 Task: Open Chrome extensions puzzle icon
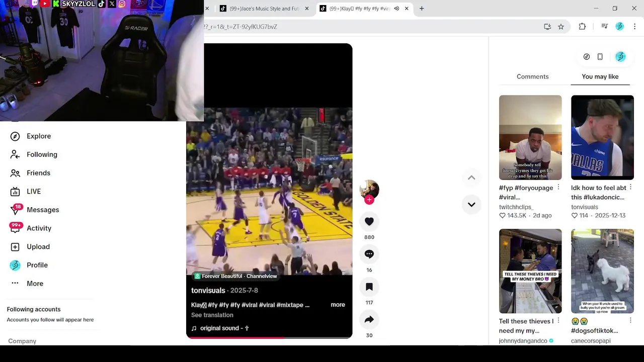[x=582, y=27]
